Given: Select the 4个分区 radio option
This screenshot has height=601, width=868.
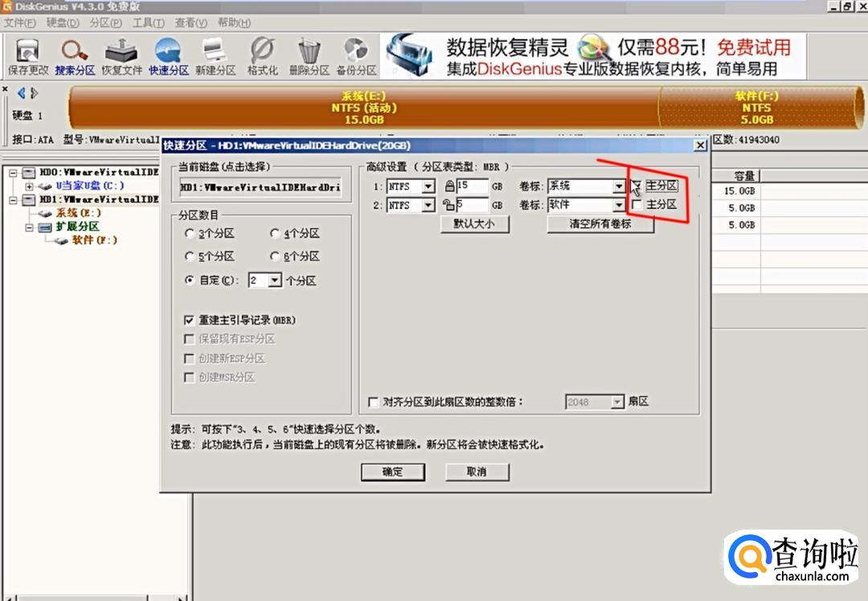Looking at the screenshot, I should 275,234.
